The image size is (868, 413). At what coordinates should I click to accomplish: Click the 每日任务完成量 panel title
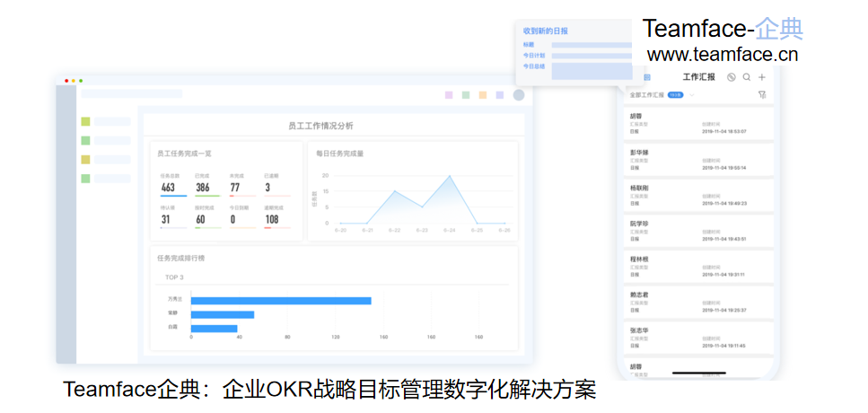coord(340,154)
